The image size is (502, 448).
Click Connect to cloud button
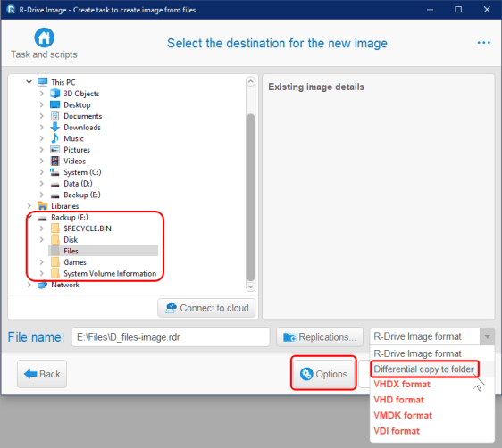[206, 308]
